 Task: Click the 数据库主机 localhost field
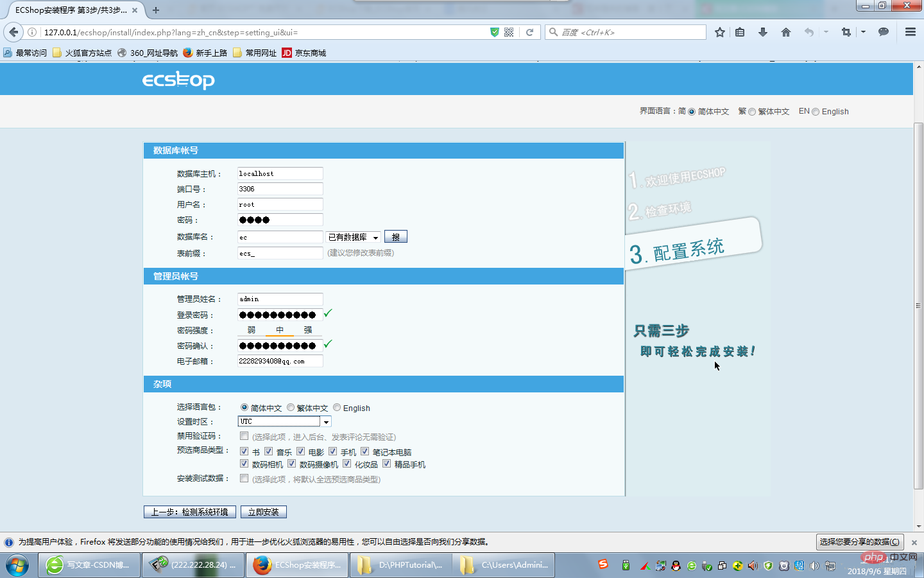(x=280, y=173)
